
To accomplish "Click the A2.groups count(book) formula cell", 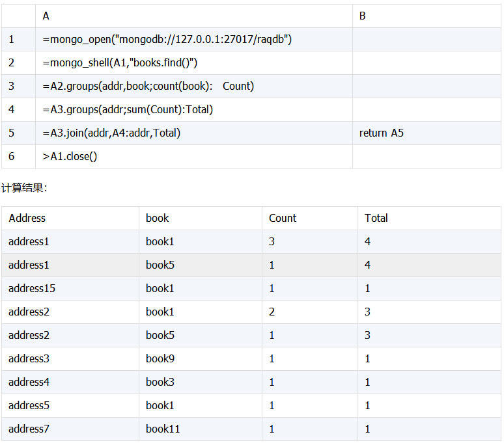I will point(148,87).
